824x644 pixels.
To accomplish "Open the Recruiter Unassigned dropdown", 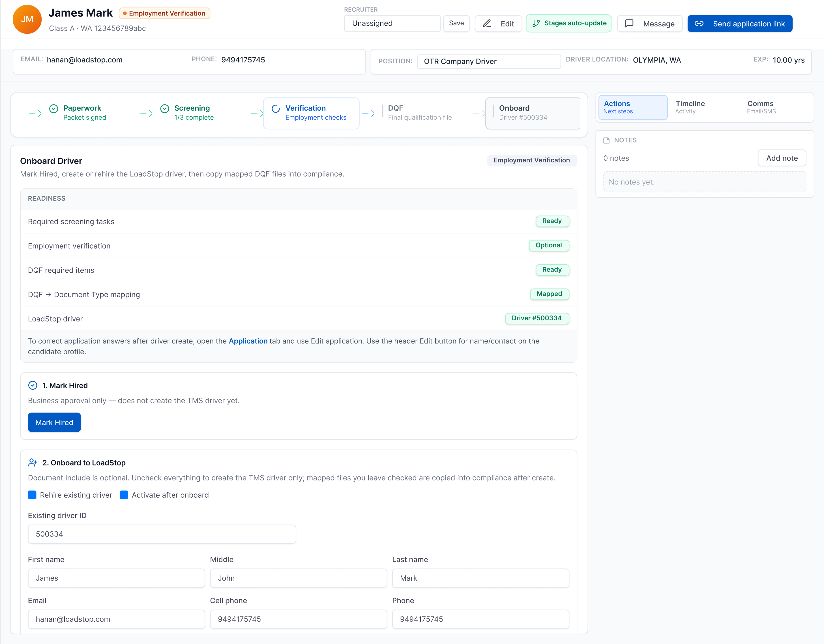I will click(392, 23).
